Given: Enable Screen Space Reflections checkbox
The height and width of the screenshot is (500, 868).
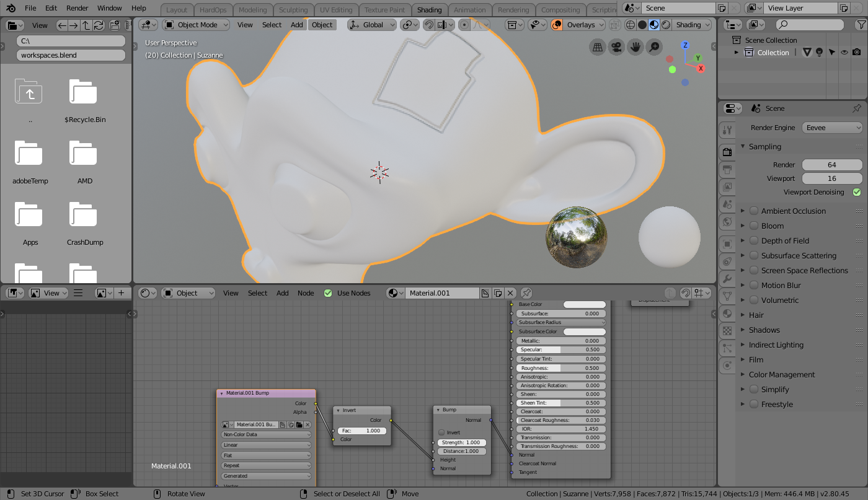Looking at the screenshot, I should point(754,270).
